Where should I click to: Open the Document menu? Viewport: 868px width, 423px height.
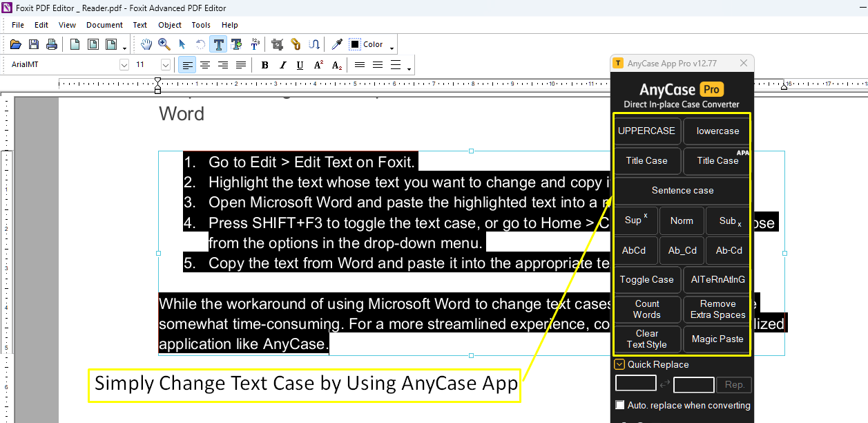coord(104,25)
